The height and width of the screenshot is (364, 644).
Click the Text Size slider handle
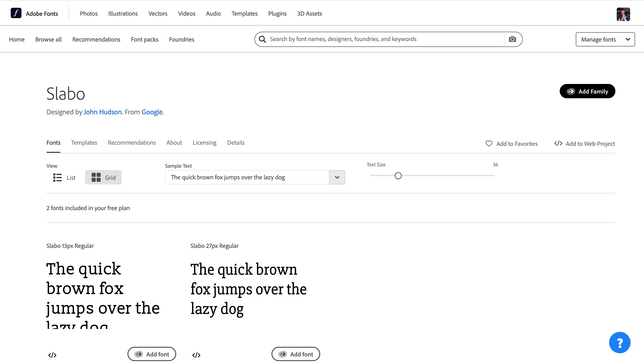pos(398,176)
